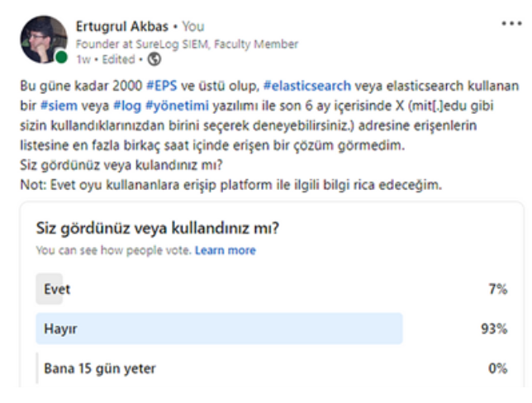This screenshot has width=532, height=403.
Task: Select the Hayır poll option
Action: (219, 329)
